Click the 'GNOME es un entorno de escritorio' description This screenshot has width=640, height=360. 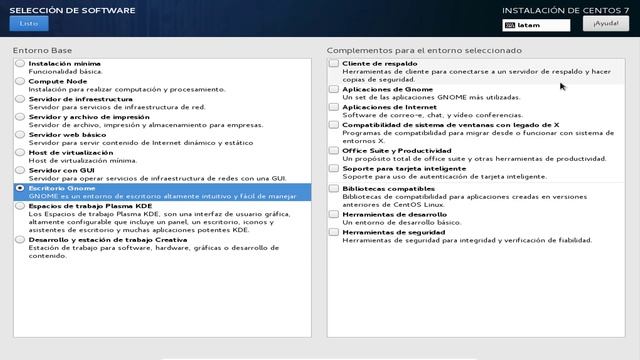[162, 196]
